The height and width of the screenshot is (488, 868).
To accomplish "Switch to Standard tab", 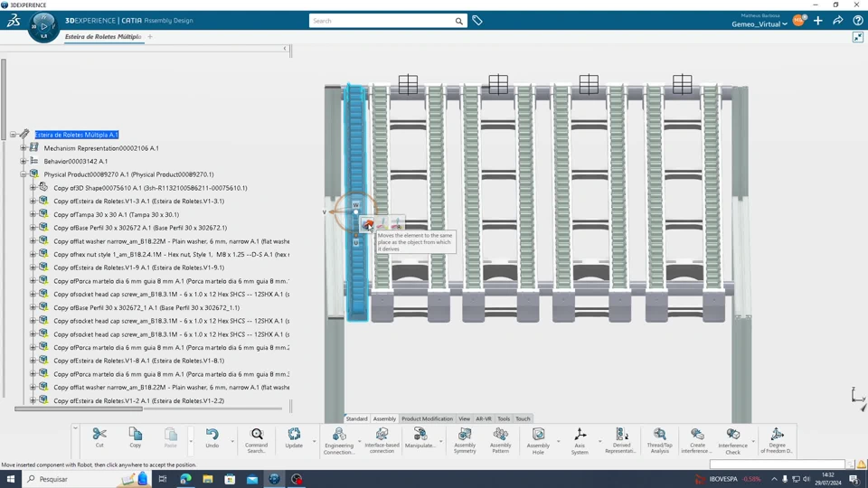I will pyautogui.click(x=356, y=418).
